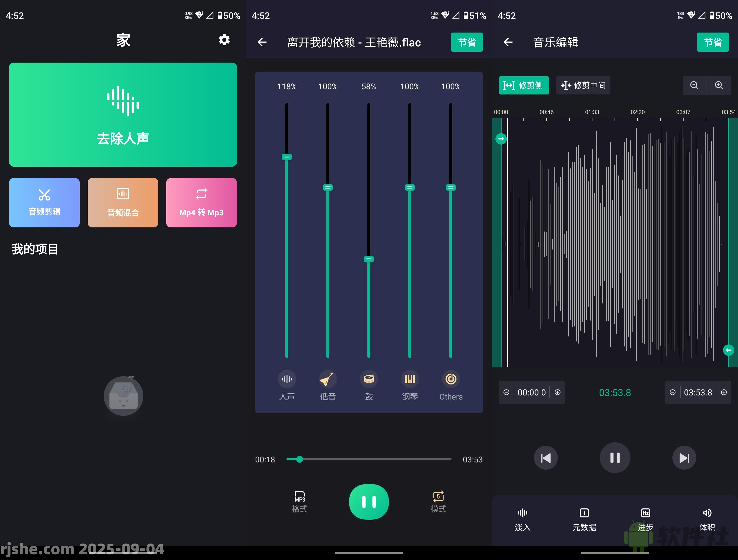This screenshot has width=738, height=560.
Task: Open the Mp4 转 Mp3 converter
Action: (x=201, y=202)
